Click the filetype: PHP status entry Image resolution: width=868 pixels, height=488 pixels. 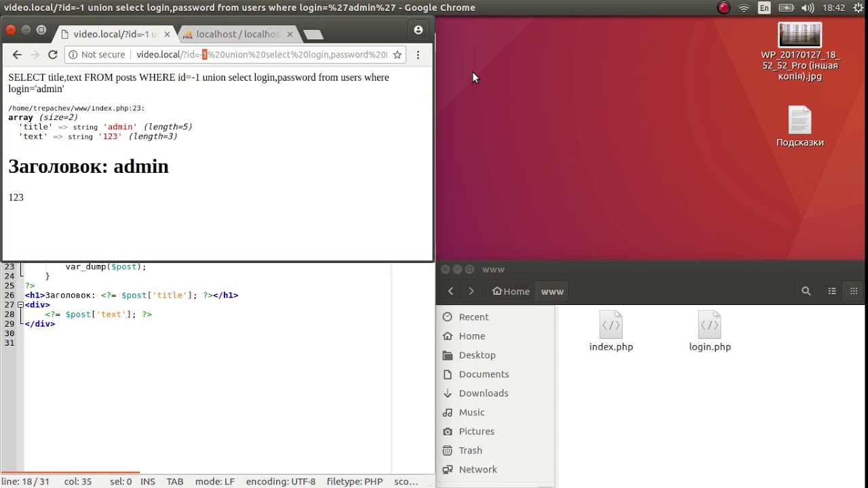[x=355, y=482]
